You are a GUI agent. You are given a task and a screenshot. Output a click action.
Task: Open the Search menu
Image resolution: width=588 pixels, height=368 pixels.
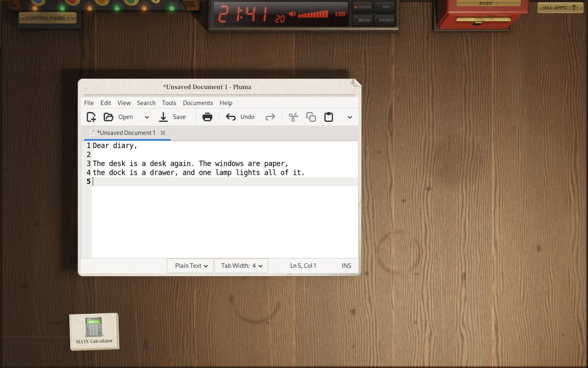point(146,103)
